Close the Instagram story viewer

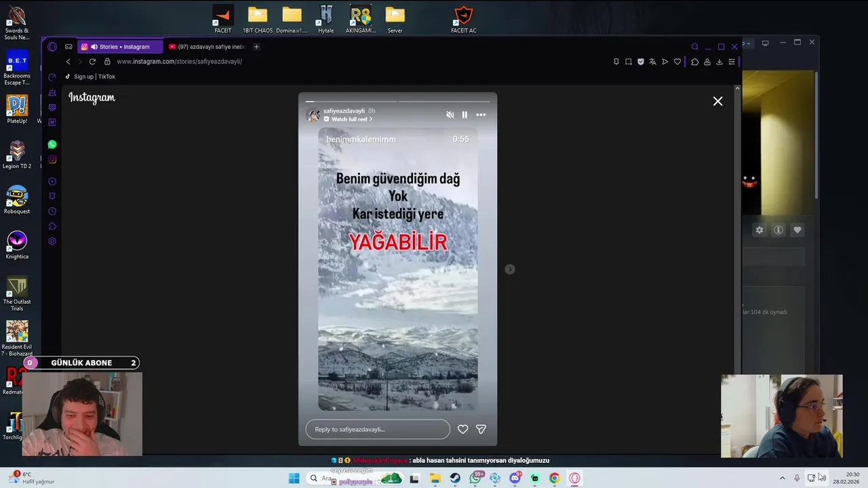[717, 101]
